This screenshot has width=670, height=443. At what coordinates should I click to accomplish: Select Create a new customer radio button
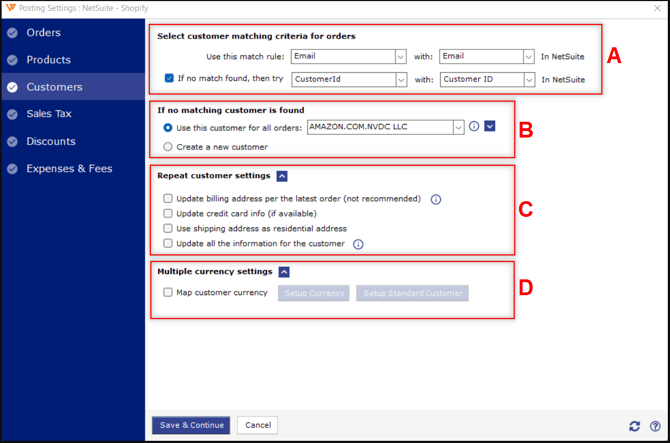click(x=168, y=147)
